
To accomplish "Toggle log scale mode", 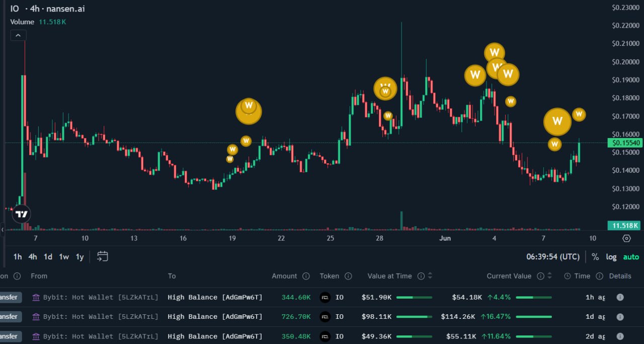I will click(x=611, y=257).
